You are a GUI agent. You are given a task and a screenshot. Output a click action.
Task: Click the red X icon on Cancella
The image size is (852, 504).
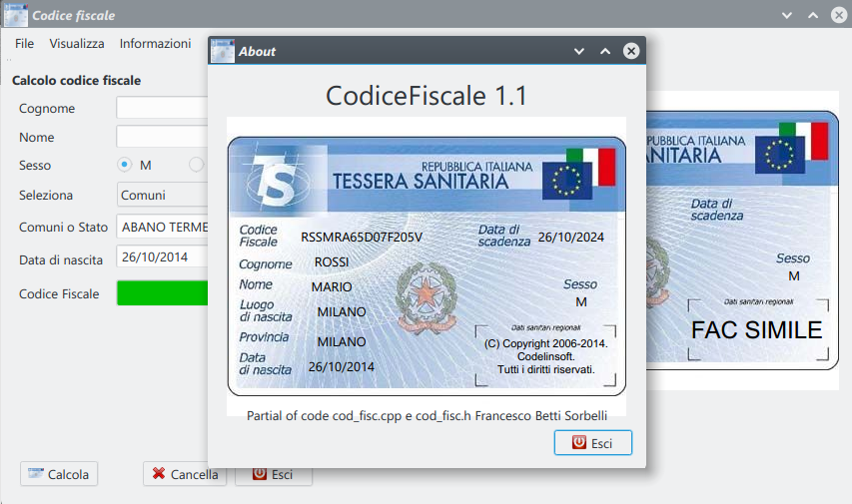(159, 474)
